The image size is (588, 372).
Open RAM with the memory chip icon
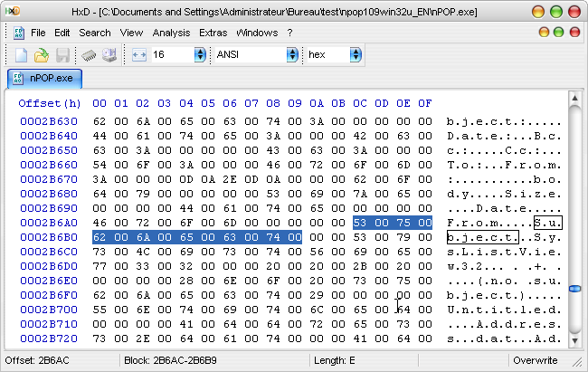click(89, 55)
